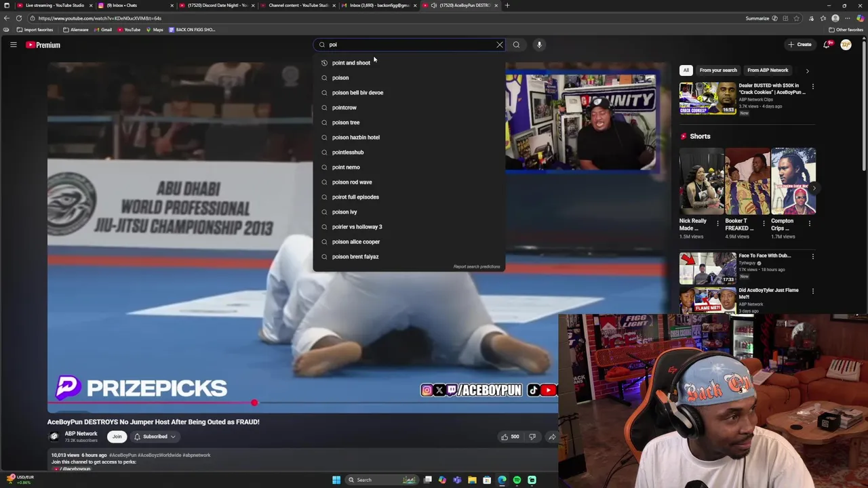868x488 pixels.
Task: Open options for 'Did AceBoyPun Just Flame Me' video
Action: pyautogui.click(x=813, y=291)
